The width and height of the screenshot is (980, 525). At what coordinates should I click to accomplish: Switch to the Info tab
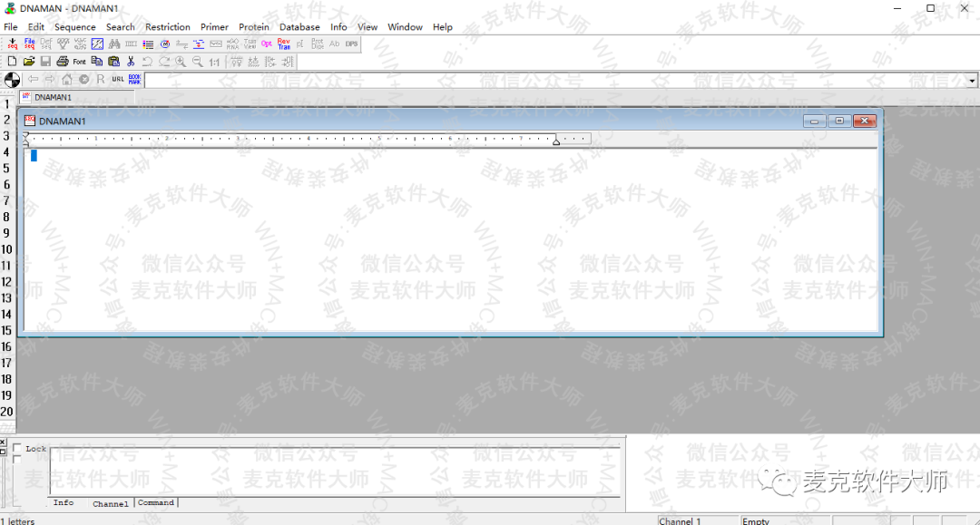point(64,502)
